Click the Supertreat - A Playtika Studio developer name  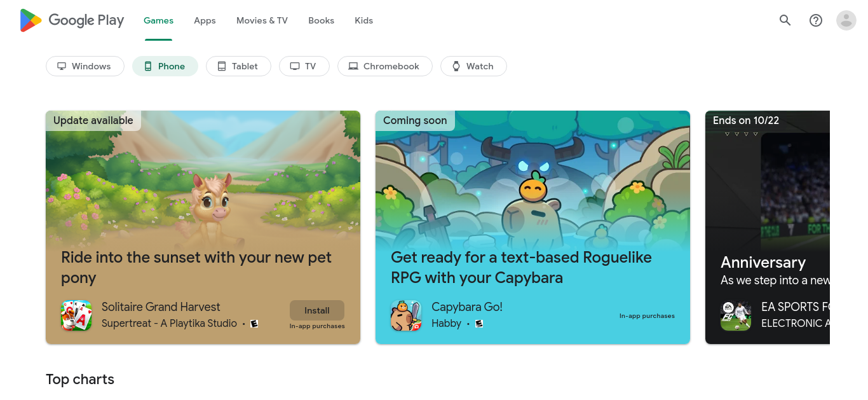point(169,324)
